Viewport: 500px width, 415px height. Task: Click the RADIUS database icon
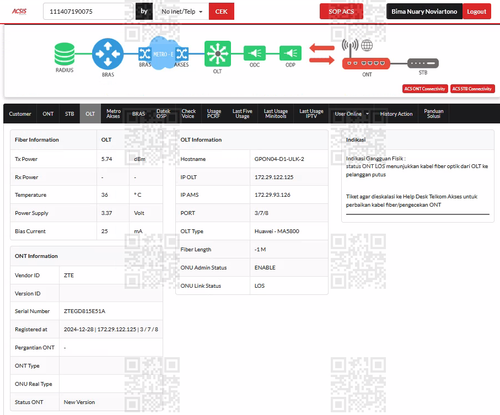(64, 54)
